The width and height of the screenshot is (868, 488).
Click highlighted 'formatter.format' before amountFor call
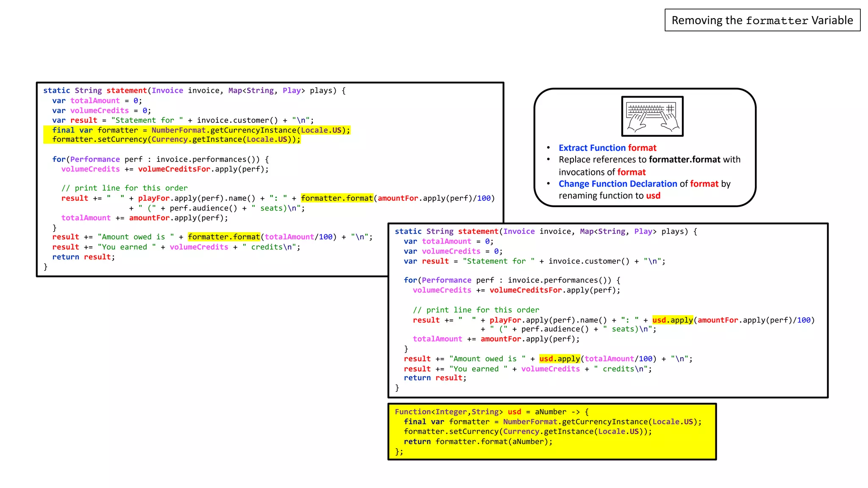[337, 198]
